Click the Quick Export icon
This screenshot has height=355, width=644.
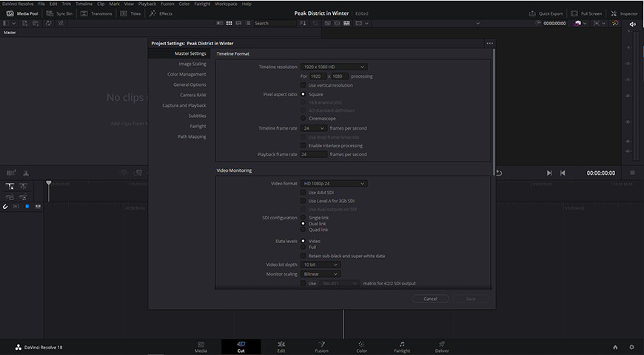tap(532, 13)
